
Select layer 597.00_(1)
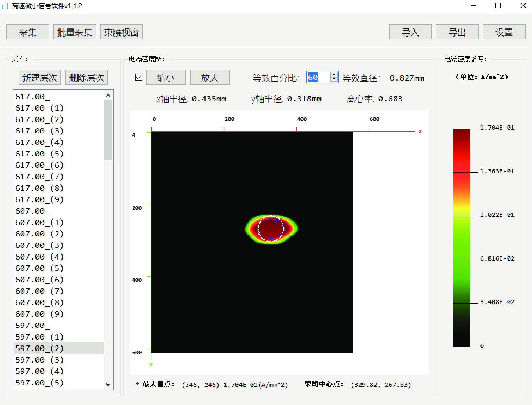click(59, 337)
